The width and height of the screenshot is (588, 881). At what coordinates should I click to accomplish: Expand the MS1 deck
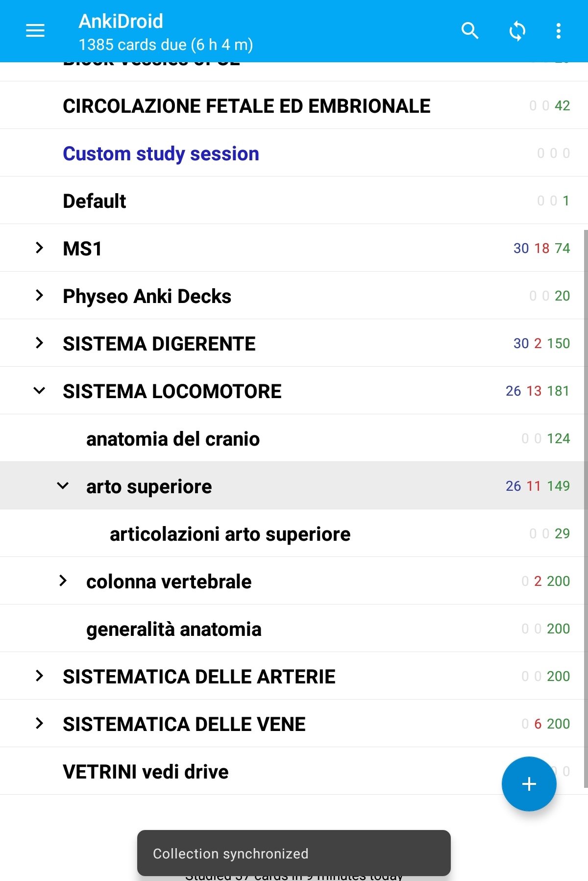pos(39,248)
